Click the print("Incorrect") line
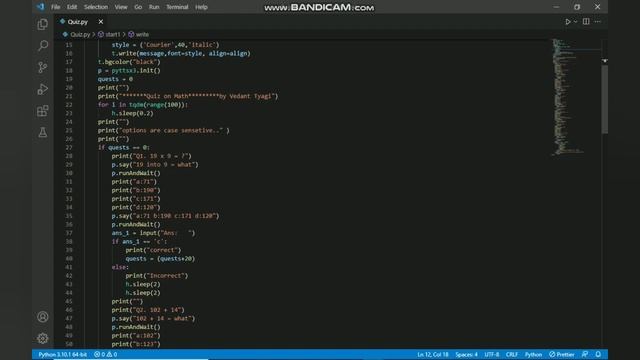 pos(157,276)
